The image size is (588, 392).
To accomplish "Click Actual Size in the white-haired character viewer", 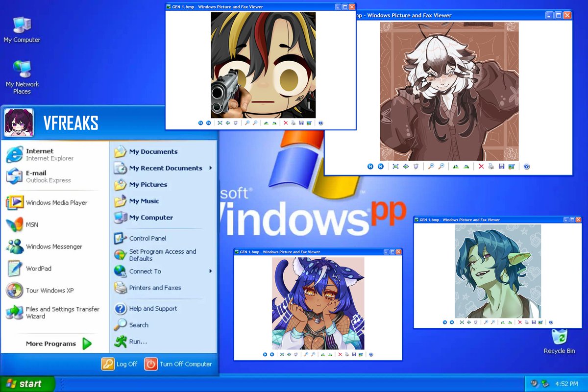I will 406,167.
